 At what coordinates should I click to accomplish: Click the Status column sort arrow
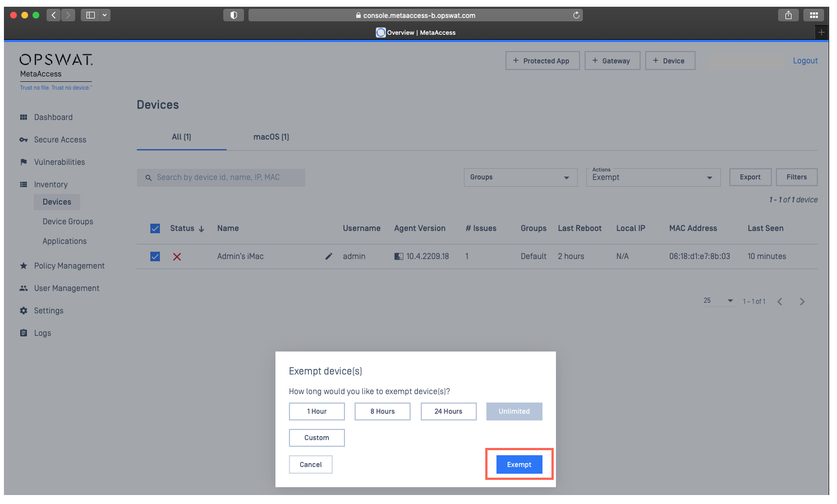point(201,229)
